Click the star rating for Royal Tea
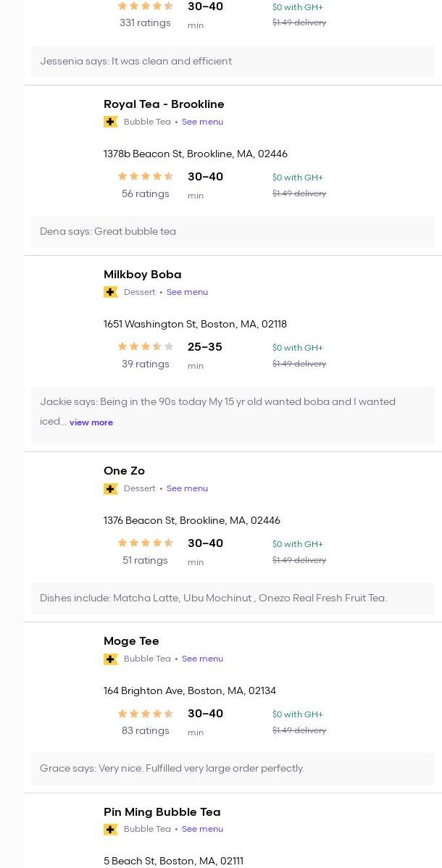This screenshot has height=868, width=442. (x=146, y=176)
